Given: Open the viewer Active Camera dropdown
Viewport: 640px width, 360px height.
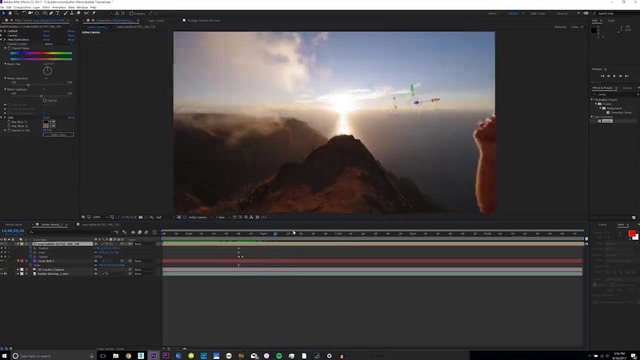Looking at the screenshot, I should click(x=200, y=217).
